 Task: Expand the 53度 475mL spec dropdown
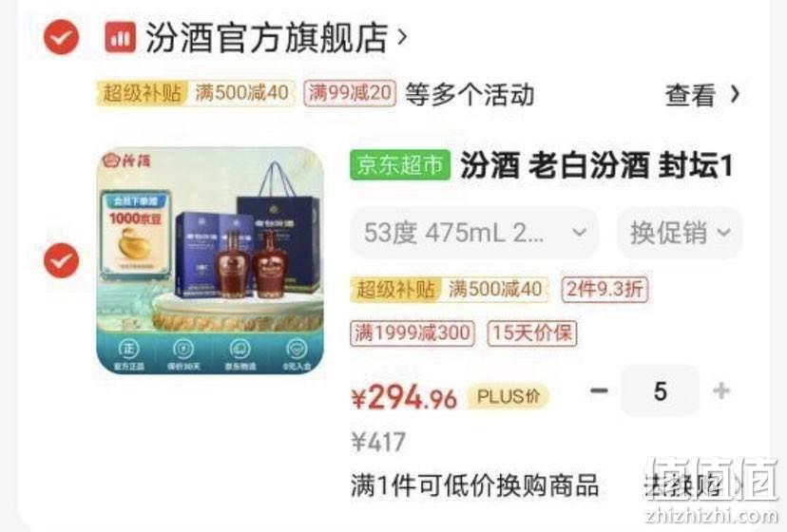[x=474, y=233]
